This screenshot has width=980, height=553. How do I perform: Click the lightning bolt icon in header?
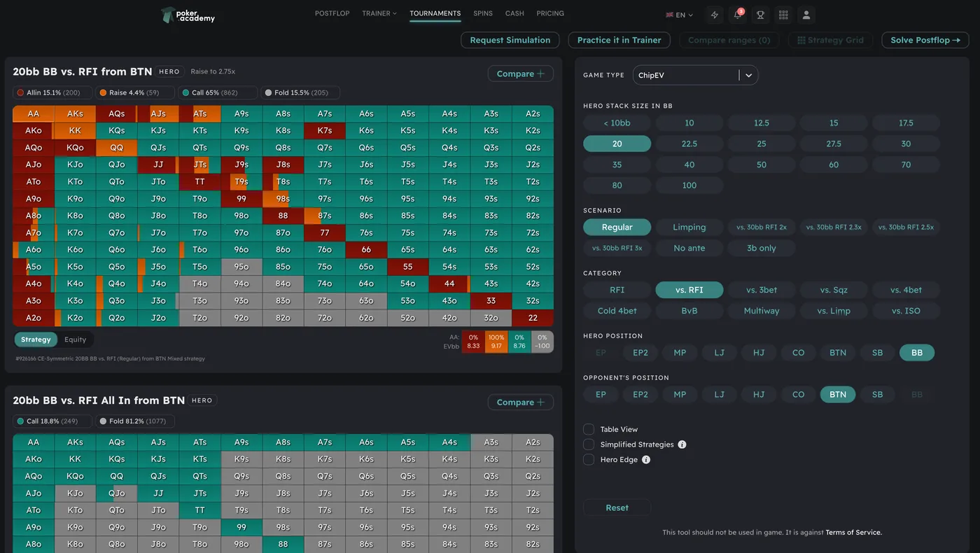715,15
